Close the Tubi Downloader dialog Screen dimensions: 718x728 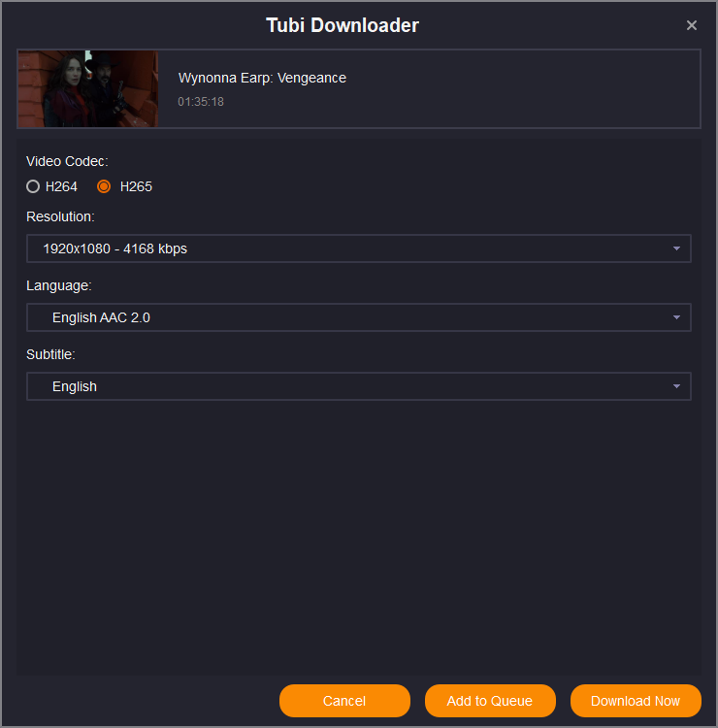(692, 25)
